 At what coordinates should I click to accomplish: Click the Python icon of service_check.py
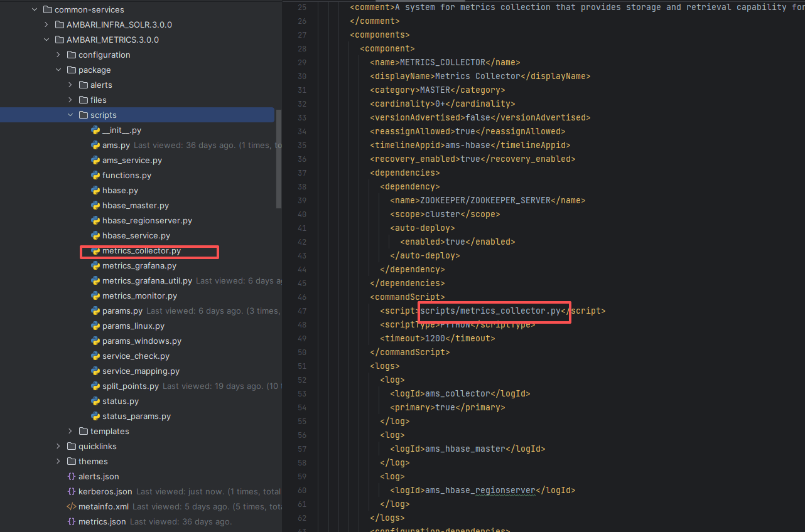[x=95, y=356]
